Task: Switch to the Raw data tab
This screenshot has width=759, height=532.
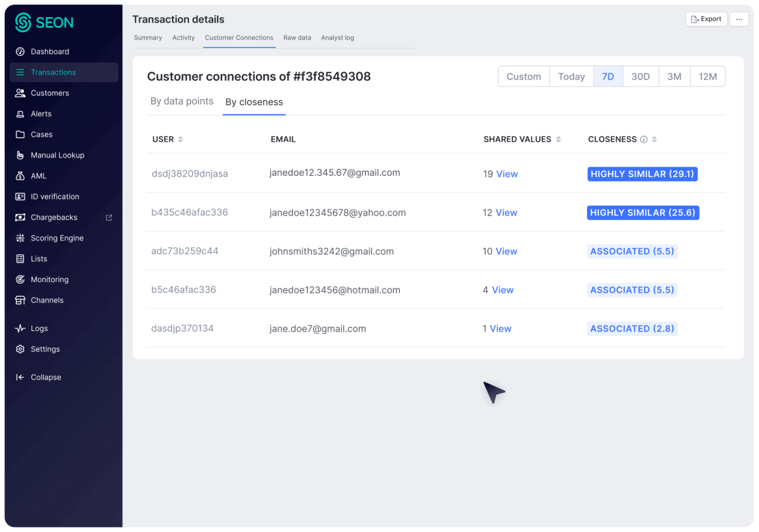Action: 297,38
